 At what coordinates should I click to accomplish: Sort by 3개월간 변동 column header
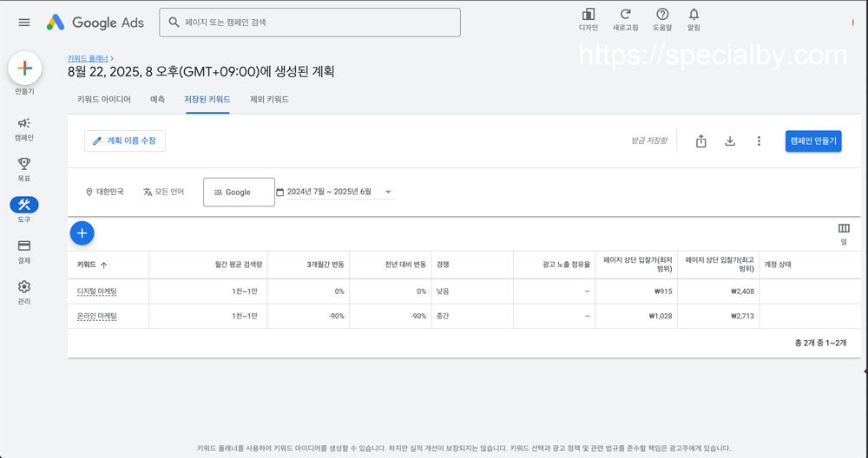coord(325,265)
